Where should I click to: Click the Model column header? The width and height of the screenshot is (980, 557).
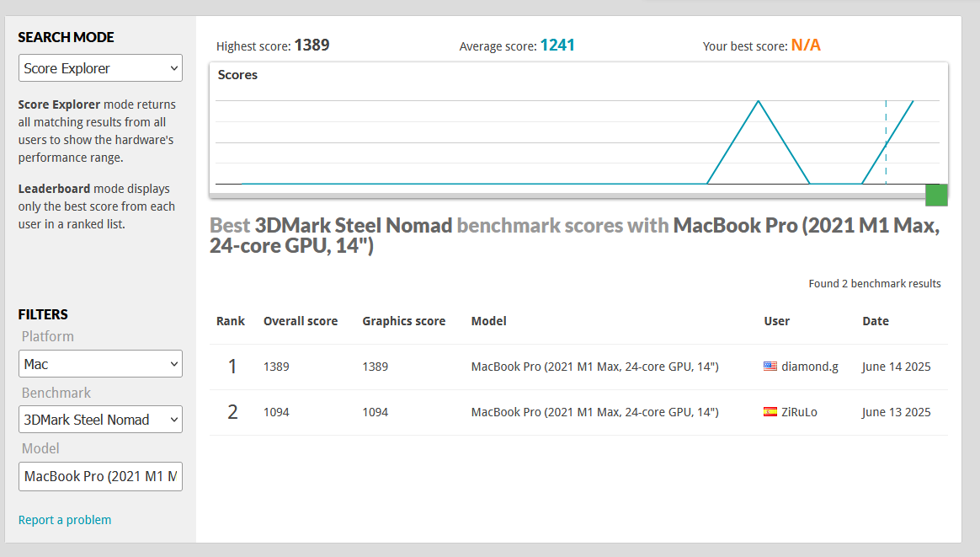pos(489,321)
